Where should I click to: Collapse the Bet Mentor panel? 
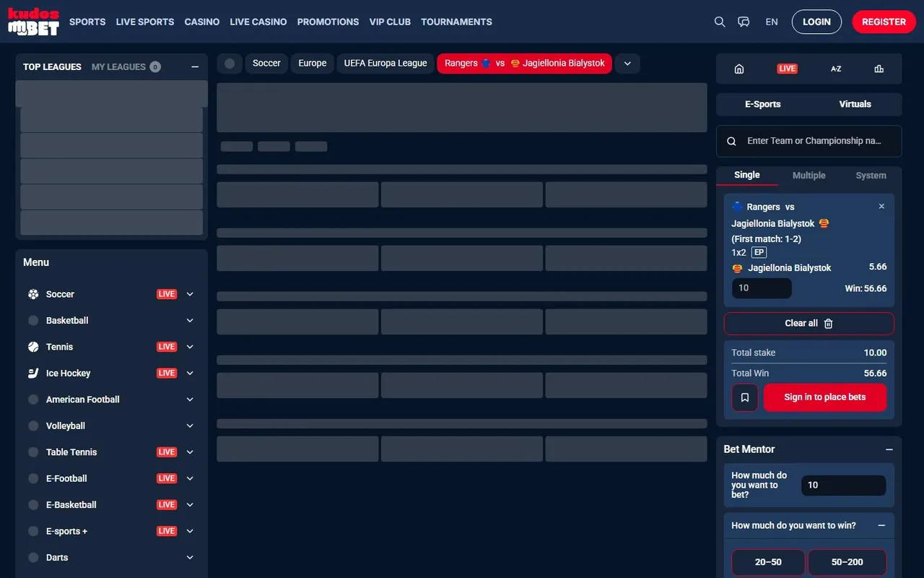point(889,449)
